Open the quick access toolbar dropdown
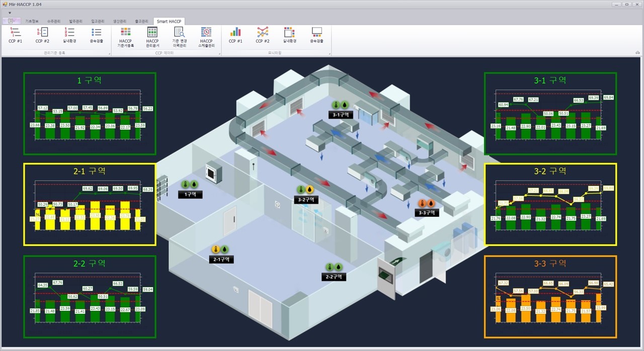 click(x=9, y=13)
